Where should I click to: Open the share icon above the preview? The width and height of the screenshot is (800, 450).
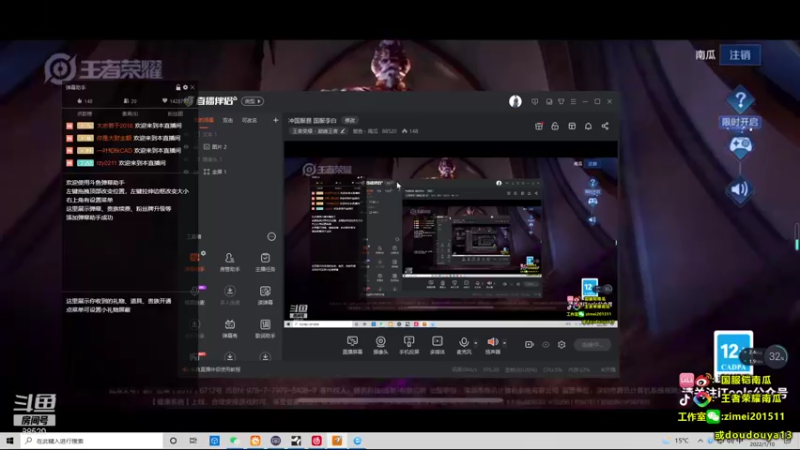click(x=605, y=126)
